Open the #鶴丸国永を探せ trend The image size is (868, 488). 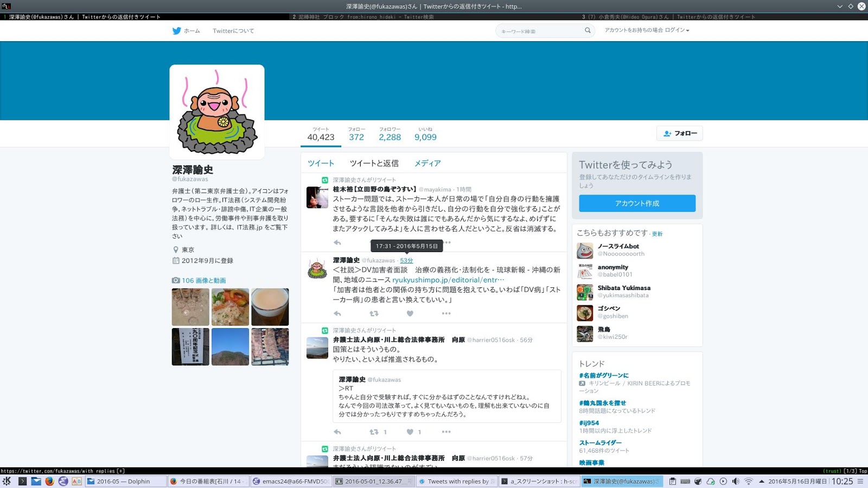click(x=602, y=403)
